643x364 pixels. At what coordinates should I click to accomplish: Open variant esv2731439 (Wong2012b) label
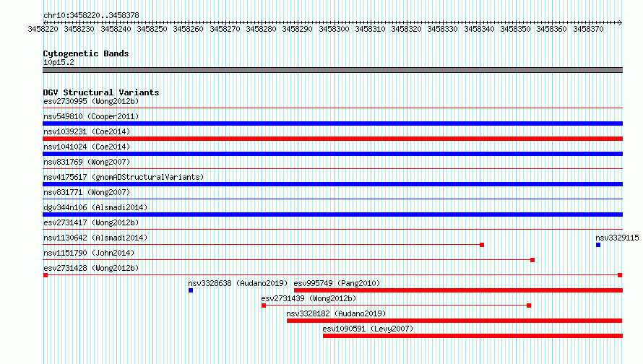coord(308,298)
